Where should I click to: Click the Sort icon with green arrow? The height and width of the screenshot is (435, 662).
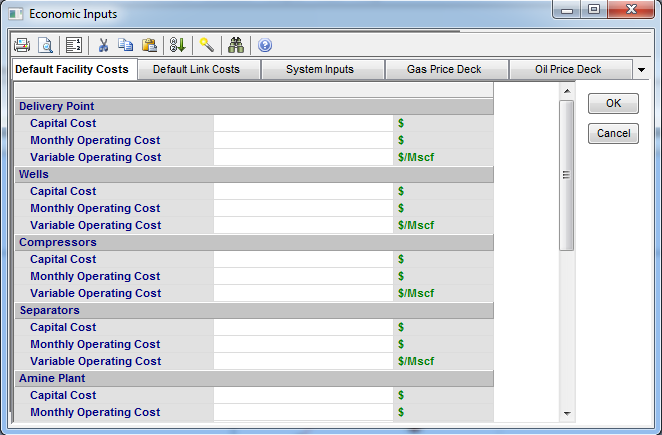click(177, 45)
